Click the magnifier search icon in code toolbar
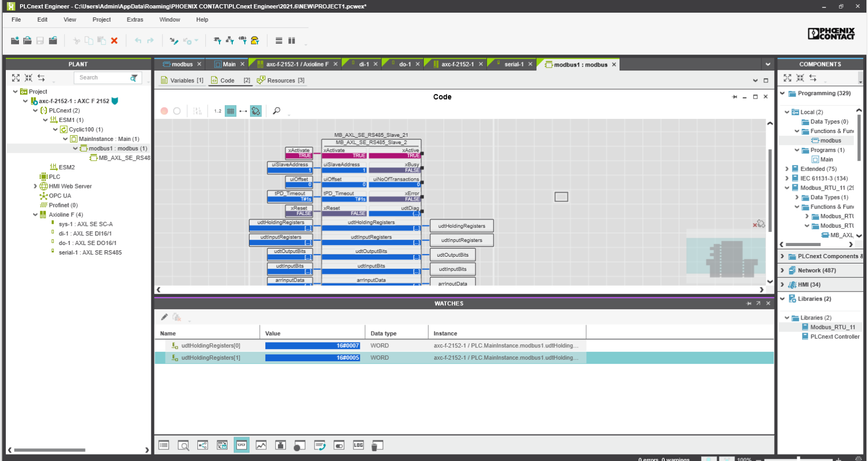 [x=276, y=111]
